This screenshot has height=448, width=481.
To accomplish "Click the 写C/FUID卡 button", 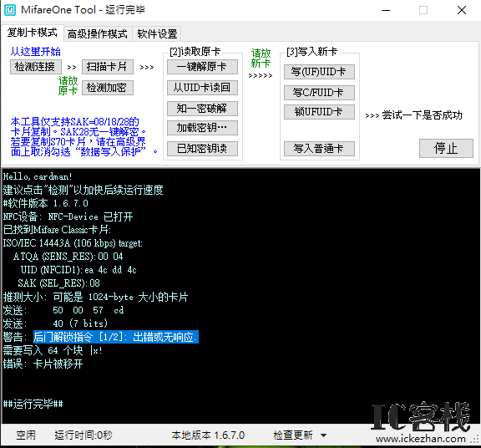I will pyautogui.click(x=319, y=93).
